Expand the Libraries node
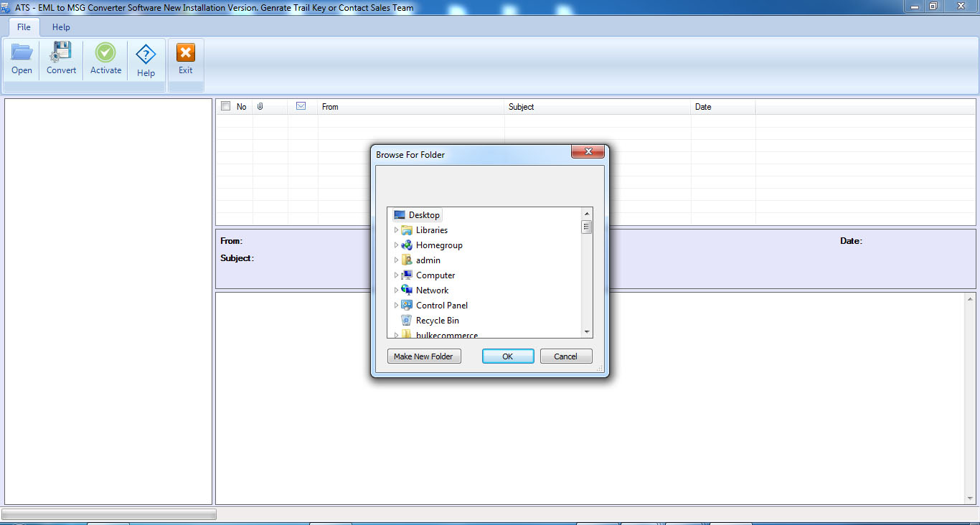Image resolution: width=980 pixels, height=525 pixels. 396,230
